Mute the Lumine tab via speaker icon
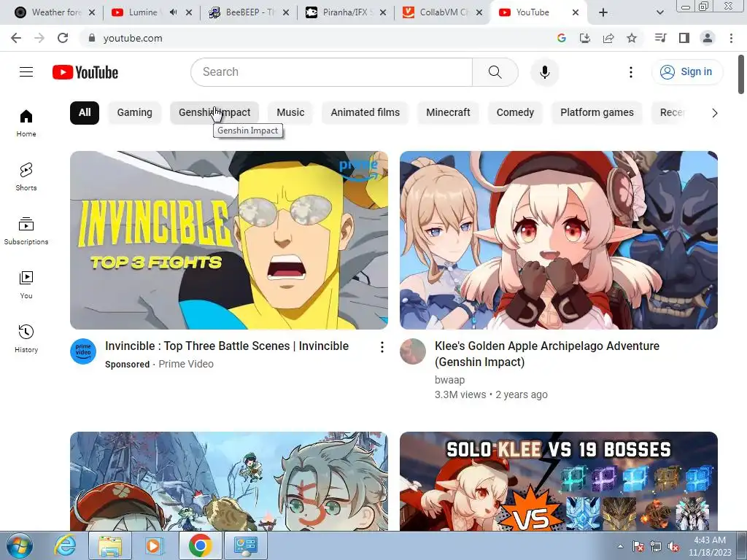Image resolution: width=747 pixels, height=560 pixels. coord(174,12)
